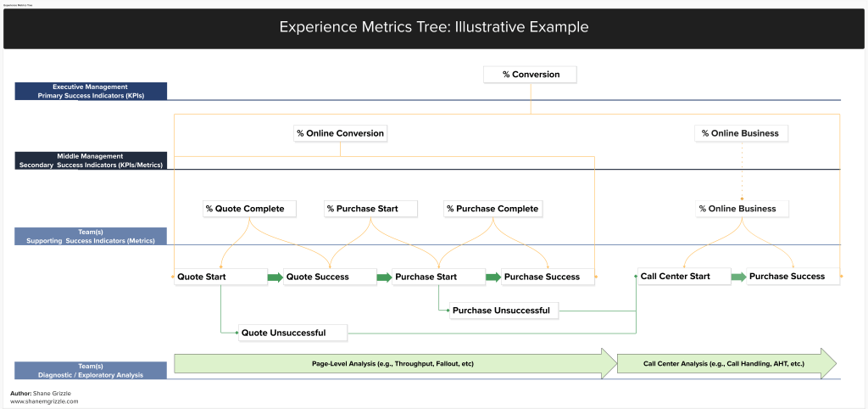
Task: Click the % Conversion box at the top
Action: 531,75
